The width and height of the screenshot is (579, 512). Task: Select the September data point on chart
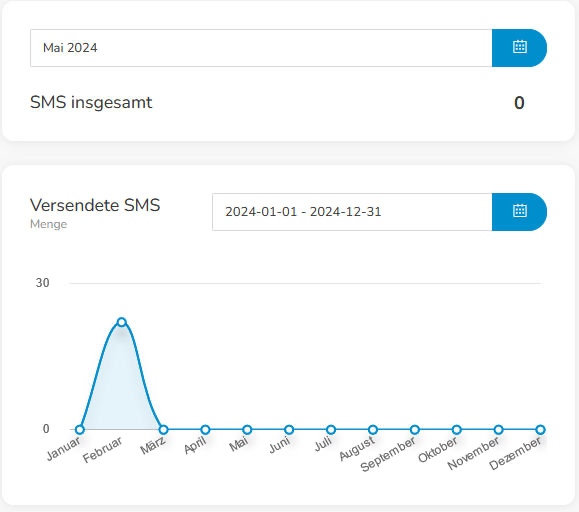pos(415,430)
